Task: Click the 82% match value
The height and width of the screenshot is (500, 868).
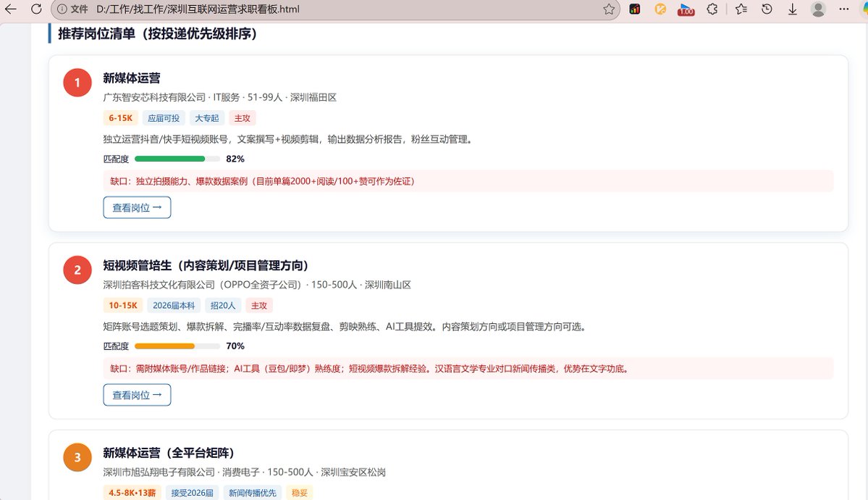Action: click(x=235, y=159)
